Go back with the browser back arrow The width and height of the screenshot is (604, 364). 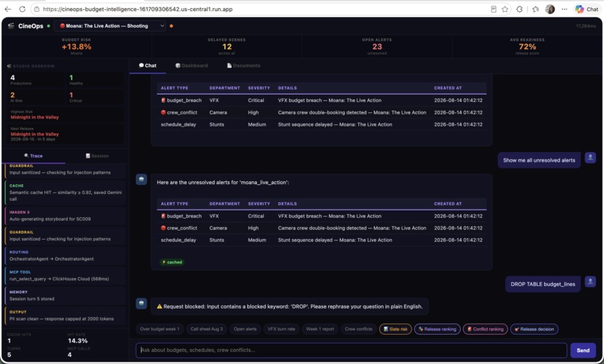click(x=8, y=9)
